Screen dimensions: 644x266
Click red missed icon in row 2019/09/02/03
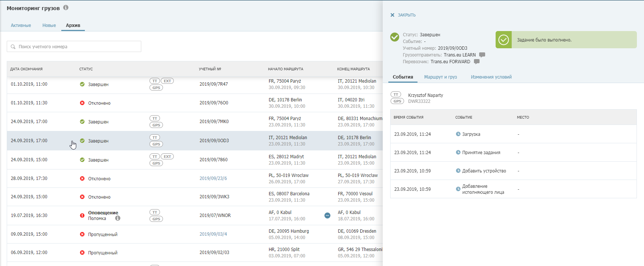pyautogui.click(x=82, y=253)
